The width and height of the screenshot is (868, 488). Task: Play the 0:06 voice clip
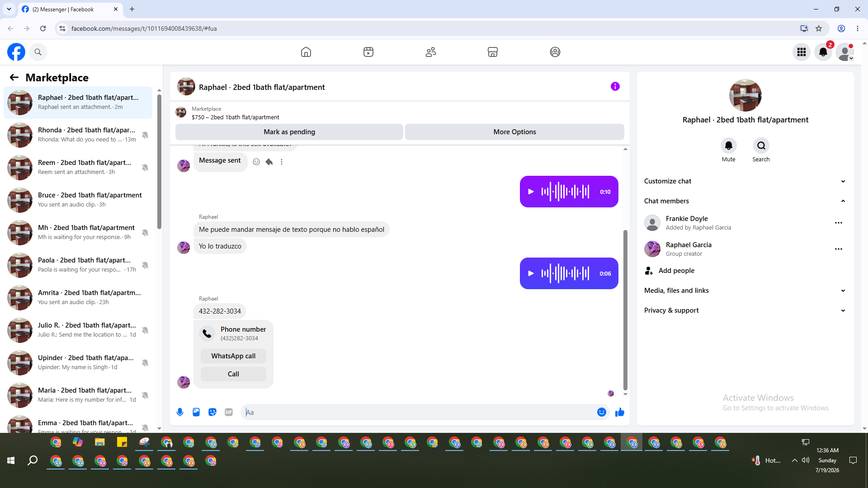tap(531, 273)
